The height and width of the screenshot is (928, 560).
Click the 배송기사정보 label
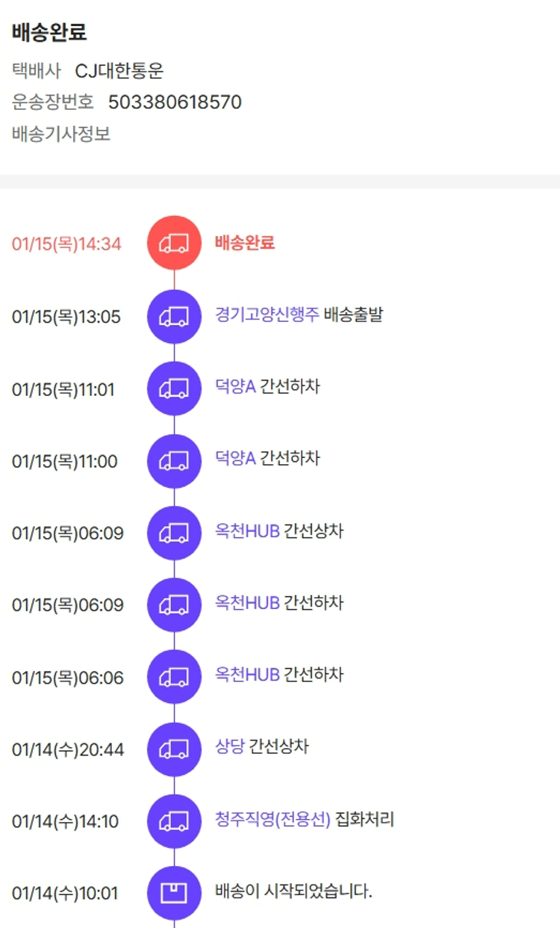pyautogui.click(x=61, y=134)
